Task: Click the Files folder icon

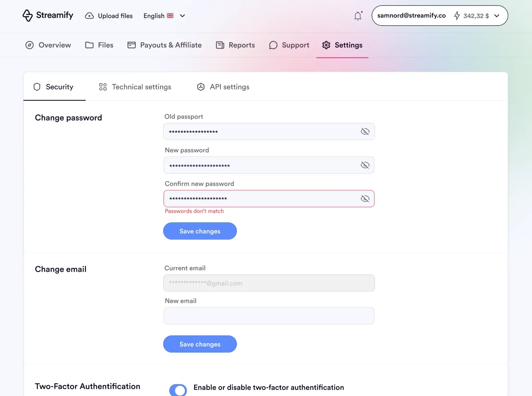Action: [89, 45]
